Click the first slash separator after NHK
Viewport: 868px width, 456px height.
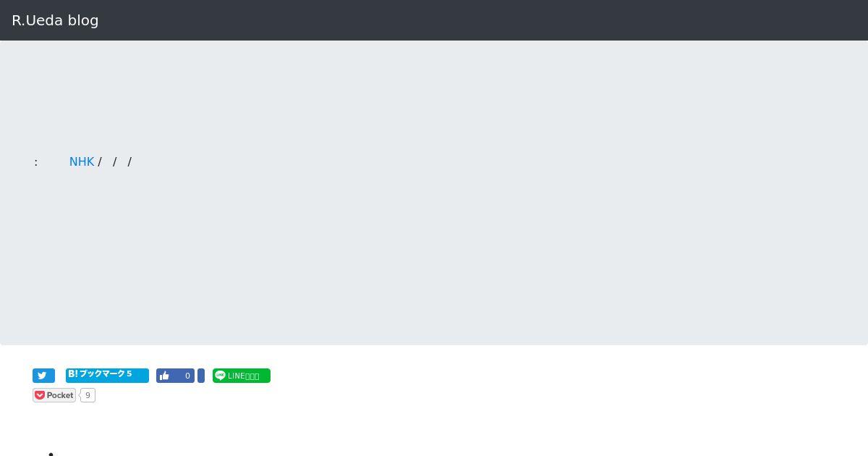(x=100, y=161)
